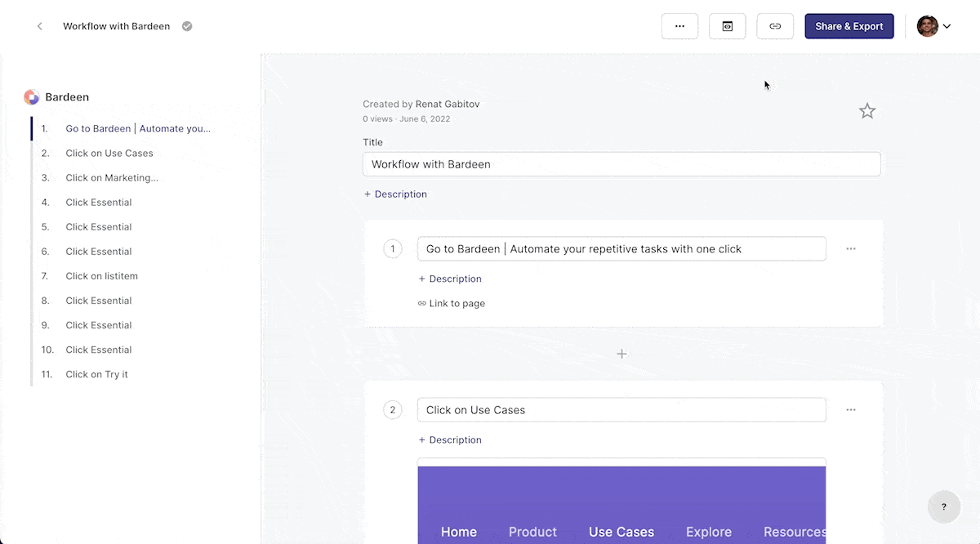This screenshot has height=544, width=980.
Task: Add a workflow description below the title
Action: click(395, 194)
